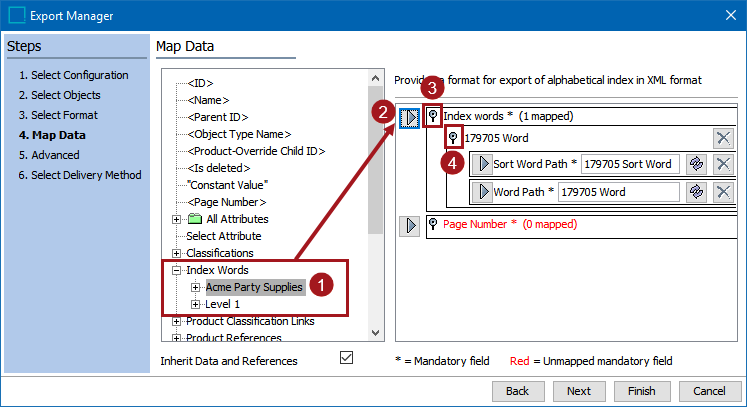
Task: Expand the Acme Party Supplies node
Action: (x=196, y=287)
